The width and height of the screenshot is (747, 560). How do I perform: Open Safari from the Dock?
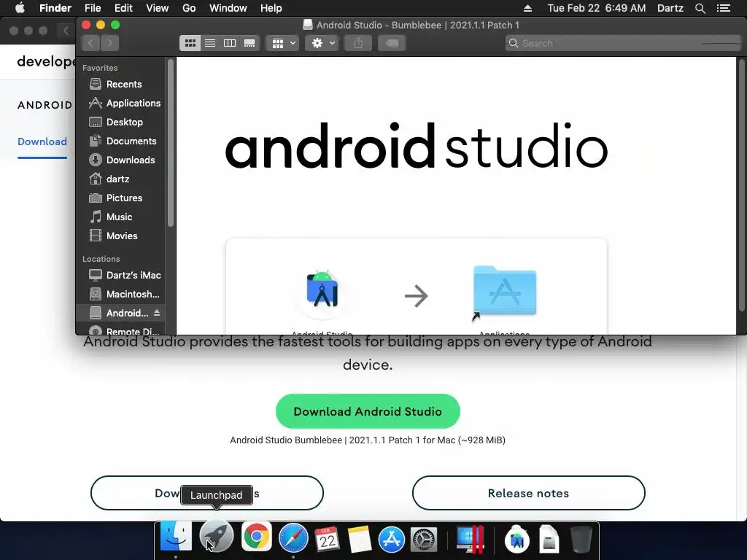coord(293,538)
